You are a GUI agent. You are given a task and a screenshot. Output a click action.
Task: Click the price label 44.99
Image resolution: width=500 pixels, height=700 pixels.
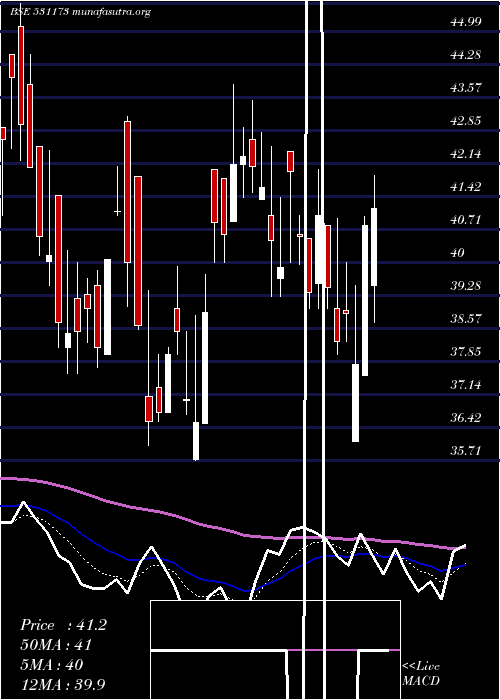pos(466,21)
